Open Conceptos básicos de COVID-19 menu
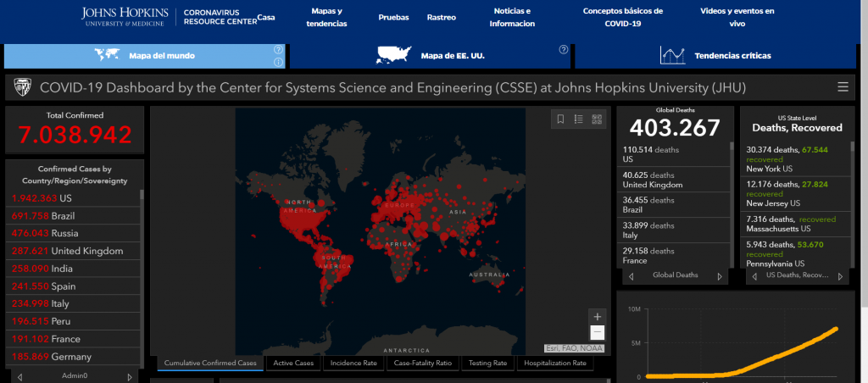The width and height of the screenshot is (868, 383). point(623,17)
